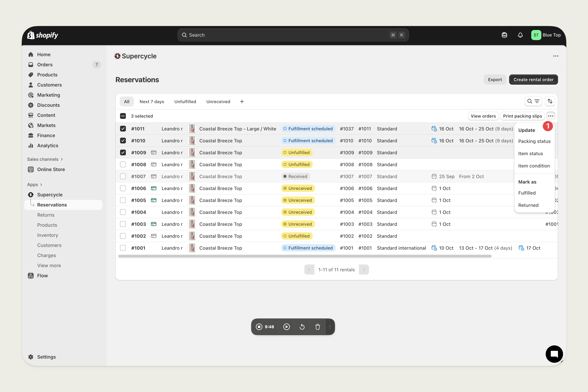
Task: Open the chat bubble widget
Action: [x=554, y=354]
